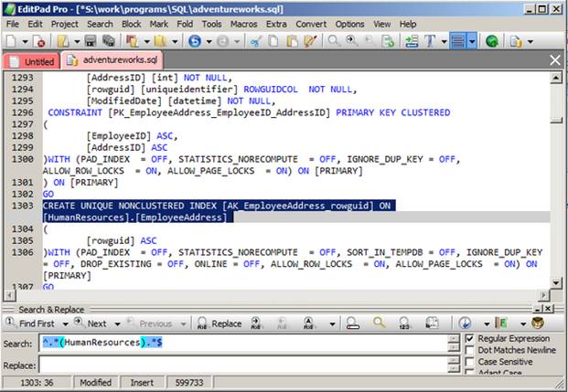
Task: Enable the Dot Matches Newline checkbox
Action: [x=469, y=350]
